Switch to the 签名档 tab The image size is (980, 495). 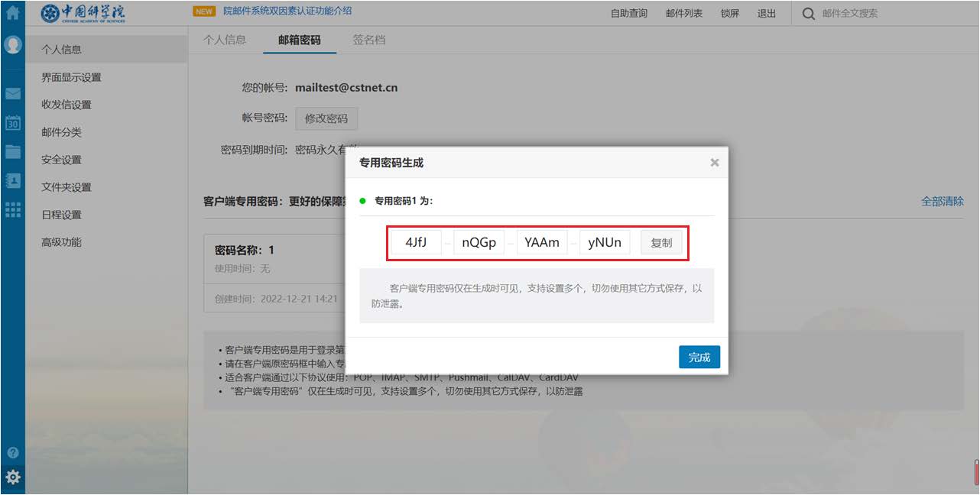point(369,40)
